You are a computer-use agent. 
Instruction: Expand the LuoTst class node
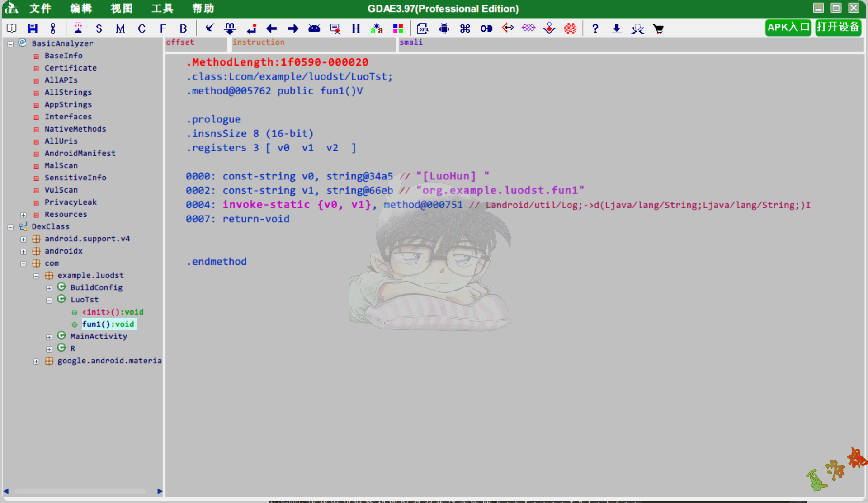point(50,299)
